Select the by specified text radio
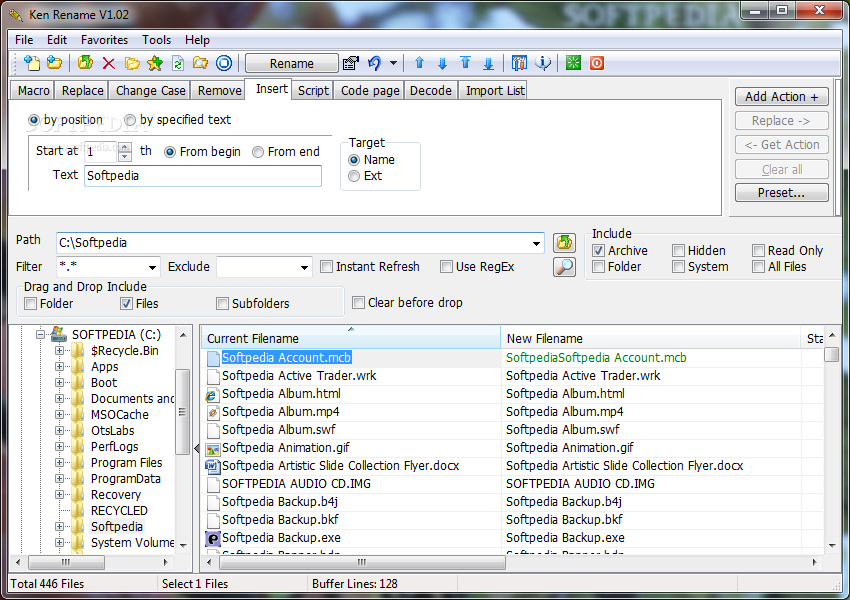Screen dimensions: 850x600 point(130,120)
